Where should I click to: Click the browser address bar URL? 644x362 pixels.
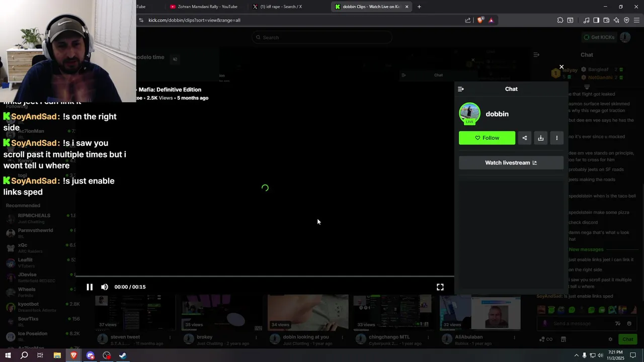(x=195, y=20)
